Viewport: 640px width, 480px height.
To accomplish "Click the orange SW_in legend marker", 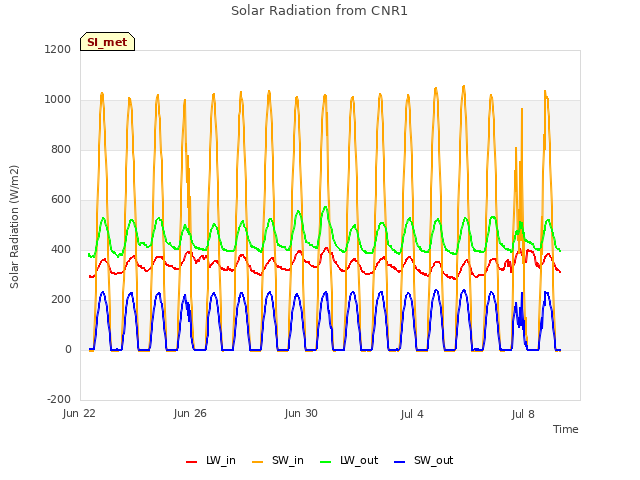I will tap(258, 462).
